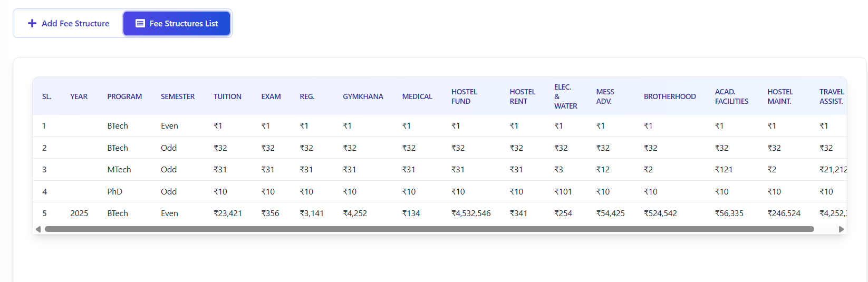Click the PROGRAM column header

click(124, 96)
